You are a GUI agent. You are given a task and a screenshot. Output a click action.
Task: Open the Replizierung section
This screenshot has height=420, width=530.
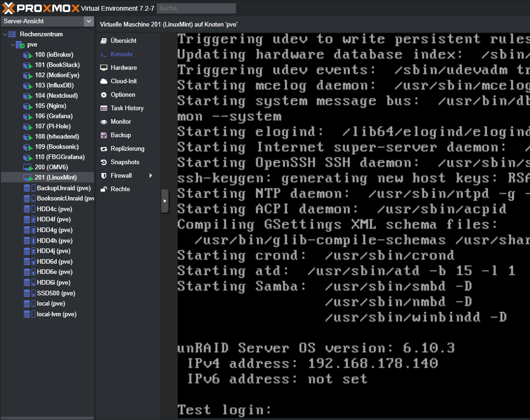128,149
